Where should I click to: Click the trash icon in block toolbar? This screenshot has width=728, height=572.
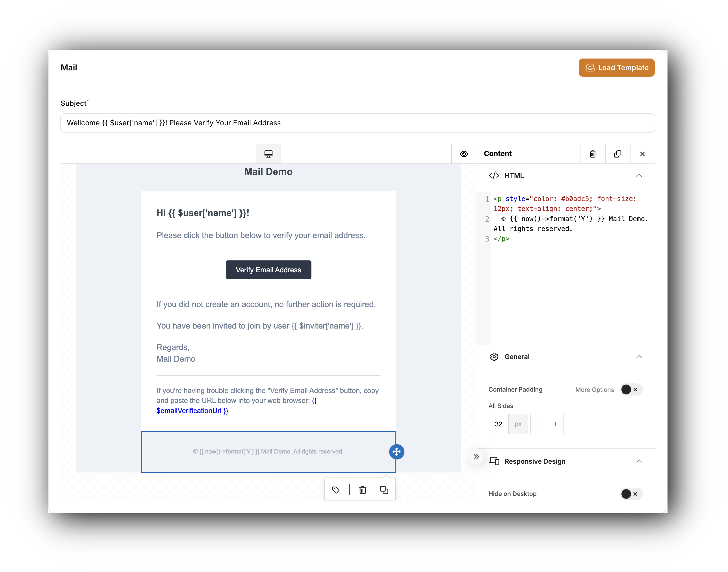pos(363,490)
